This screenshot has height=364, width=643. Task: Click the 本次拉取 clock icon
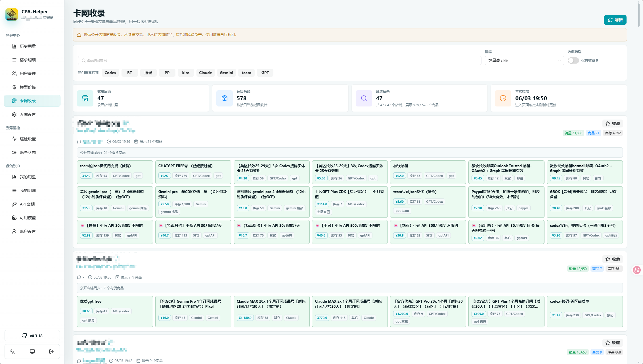click(503, 98)
